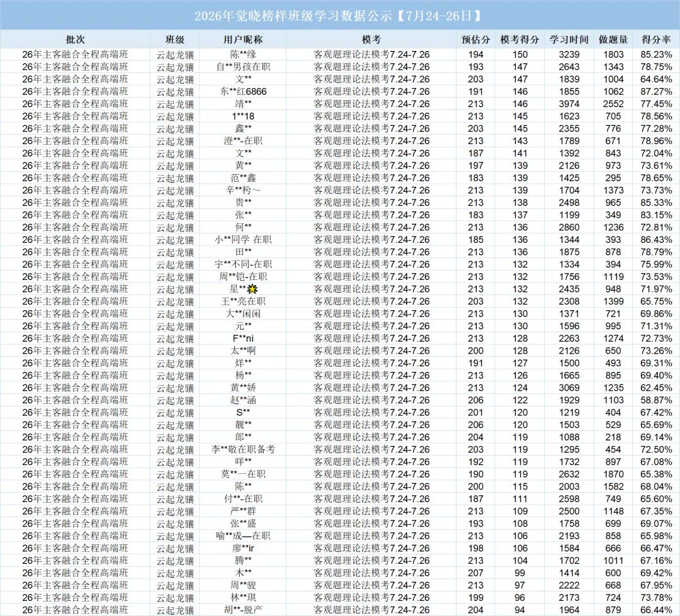Click nickname cell 胡**-脱产
Image resolution: width=680 pixels, height=616 pixels.
[243, 610]
